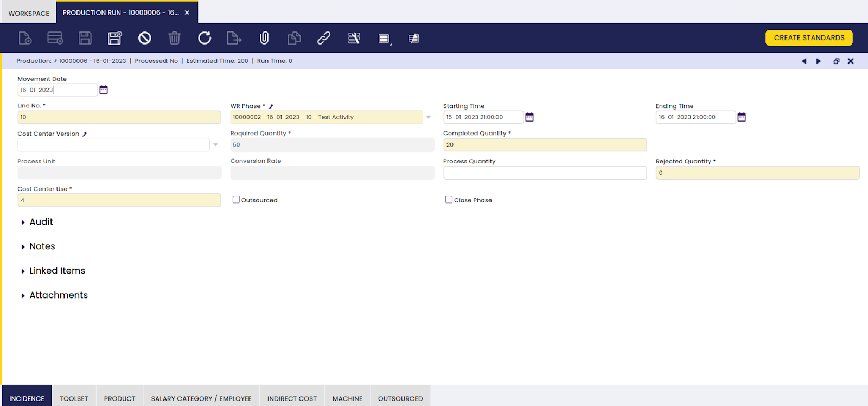868x406 pixels.
Task: Go to the Workspace tab
Action: coord(29,13)
